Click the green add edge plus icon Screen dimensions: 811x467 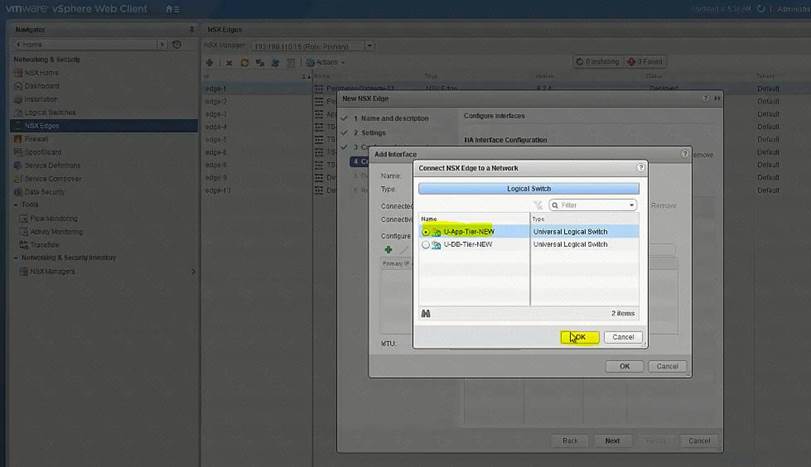tap(209, 62)
